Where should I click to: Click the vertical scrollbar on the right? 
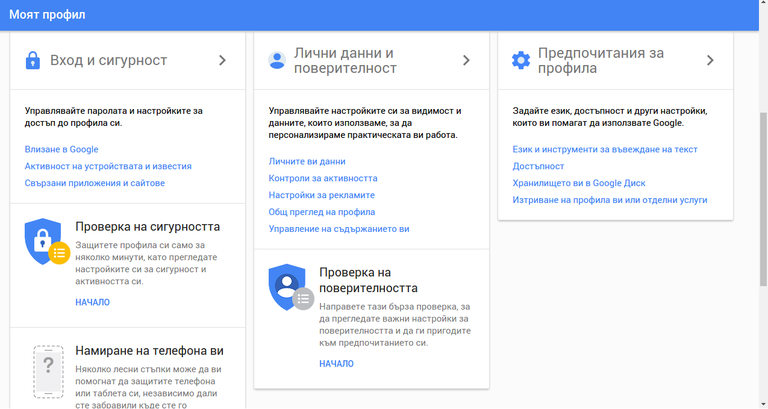click(761, 200)
